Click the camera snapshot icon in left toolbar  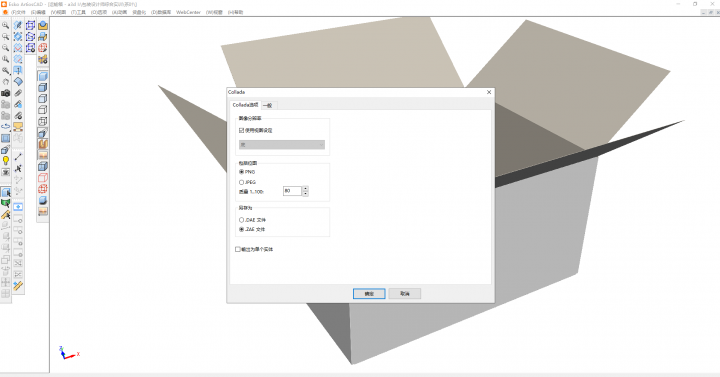coord(6,93)
